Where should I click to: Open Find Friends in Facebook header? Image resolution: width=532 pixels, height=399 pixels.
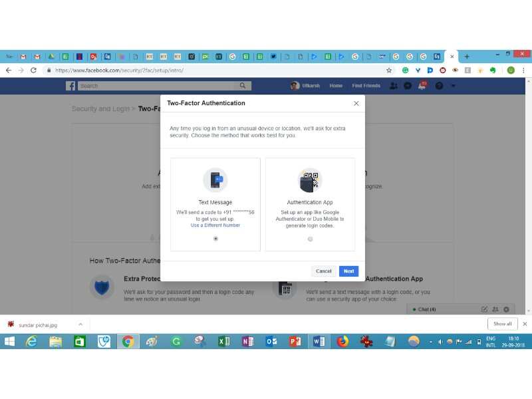point(366,86)
